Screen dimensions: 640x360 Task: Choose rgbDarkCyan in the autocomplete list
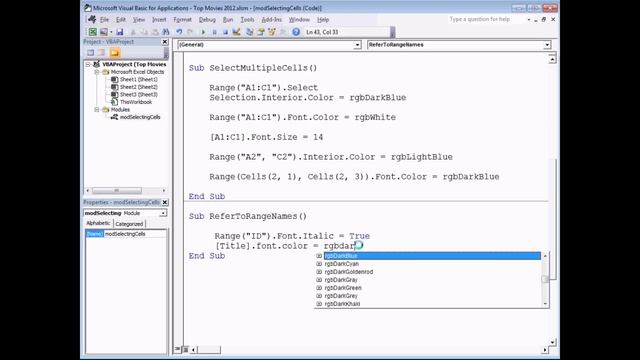[428, 264]
